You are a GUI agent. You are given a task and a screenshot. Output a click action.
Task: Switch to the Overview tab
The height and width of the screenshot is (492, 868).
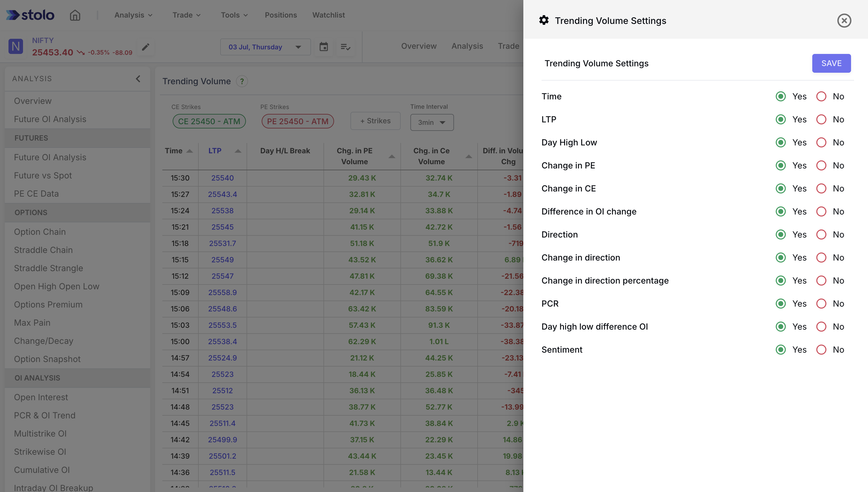coord(419,46)
